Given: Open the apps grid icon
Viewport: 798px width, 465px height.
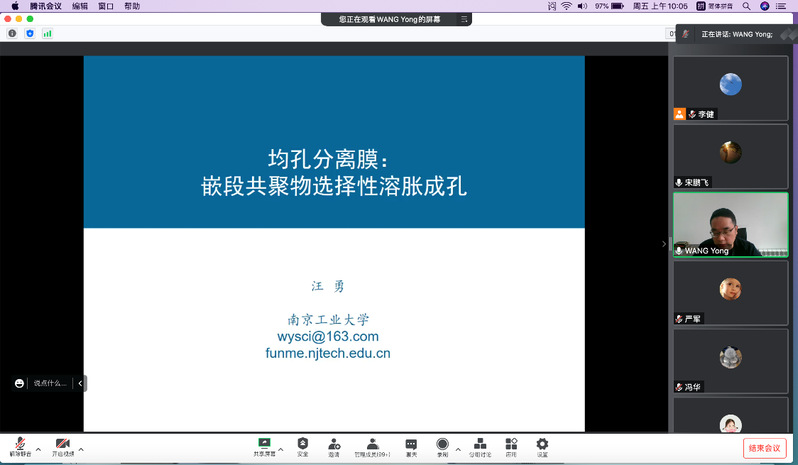Looking at the screenshot, I should click(511, 444).
